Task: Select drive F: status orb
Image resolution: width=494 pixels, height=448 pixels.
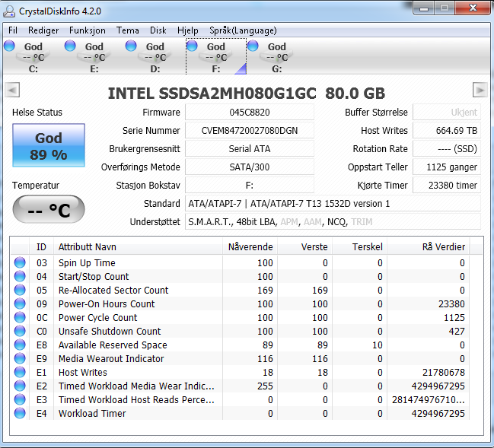Action: 192,46
